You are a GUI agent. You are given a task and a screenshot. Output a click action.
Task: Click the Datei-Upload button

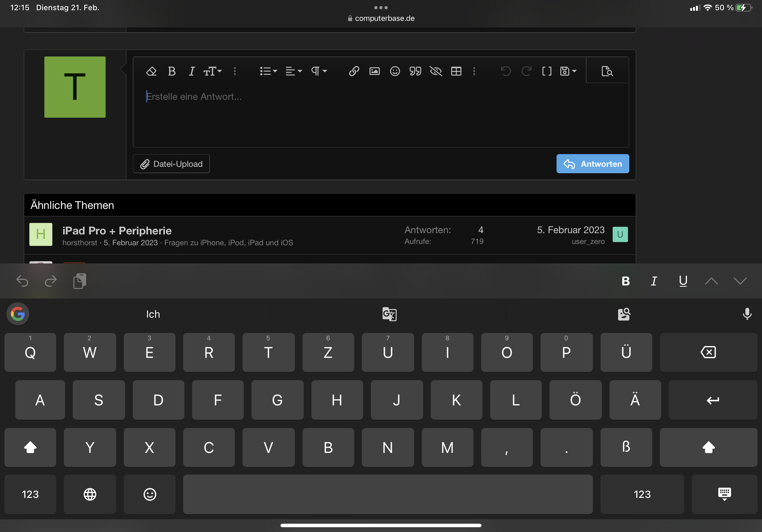point(171,164)
